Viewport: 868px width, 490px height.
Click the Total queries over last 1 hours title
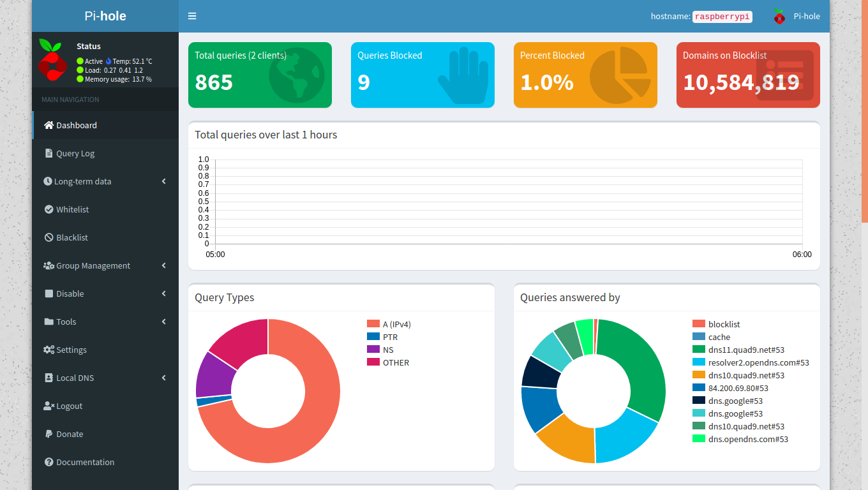[x=266, y=135]
